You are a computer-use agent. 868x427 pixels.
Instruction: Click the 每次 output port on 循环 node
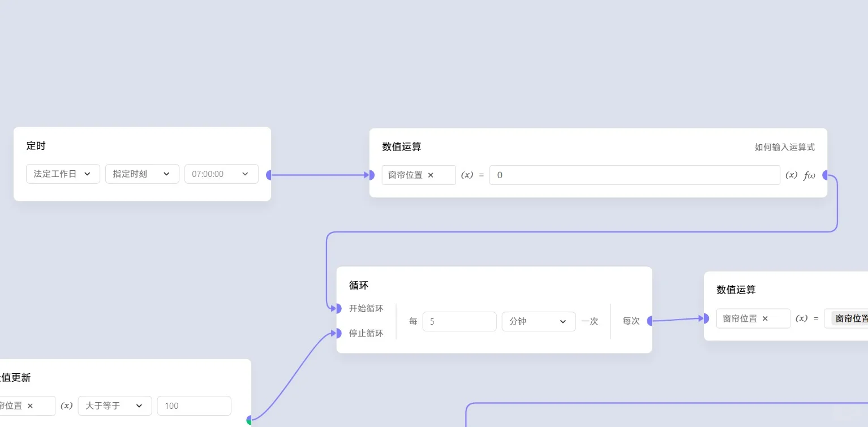coord(651,321)
